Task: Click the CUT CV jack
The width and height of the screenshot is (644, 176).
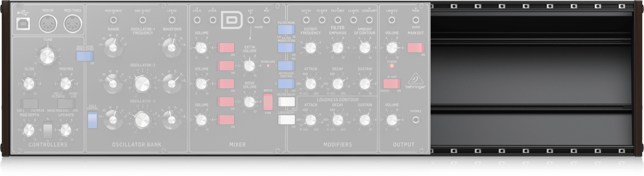Action: click(x=306, y=20)
